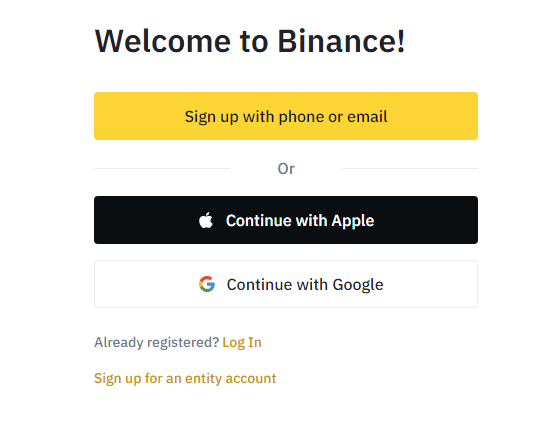The height and width of the screenshot is (430, 554).
Task: Click the Or divider text
Action: tap(286, 169)
